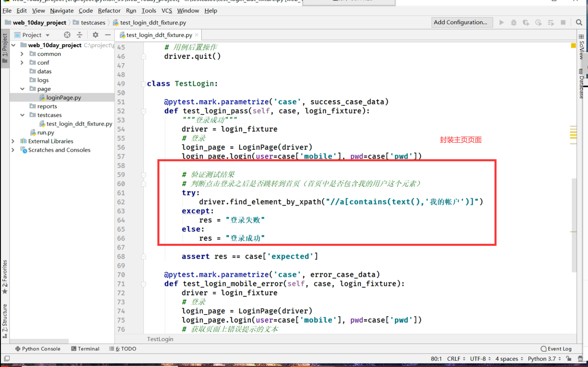Open the Terminal tool window tab

[85, 349]
